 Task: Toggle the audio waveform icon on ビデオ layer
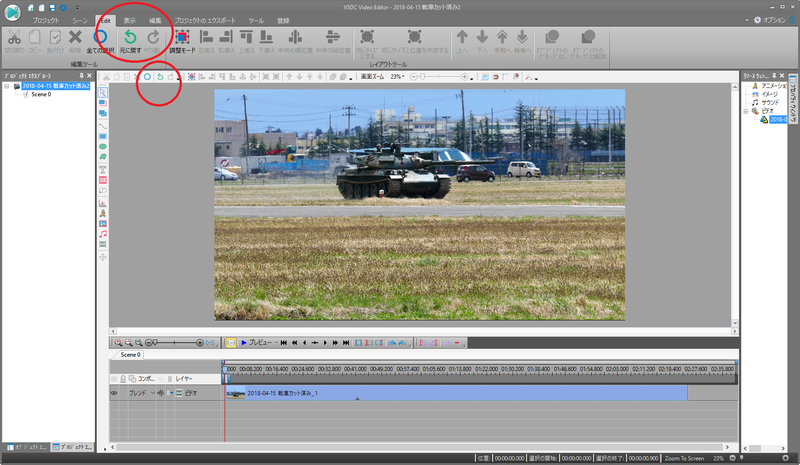point(161,393)
